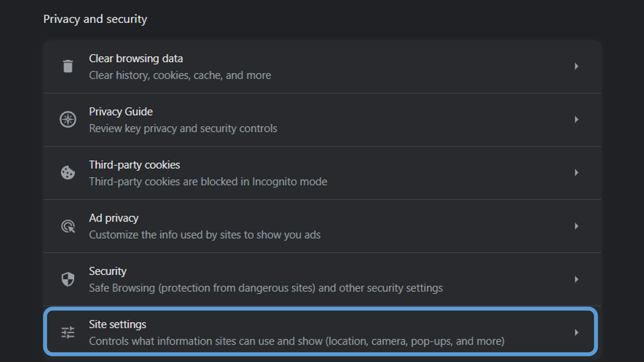Open Clear browsing data

click(136, 59)
